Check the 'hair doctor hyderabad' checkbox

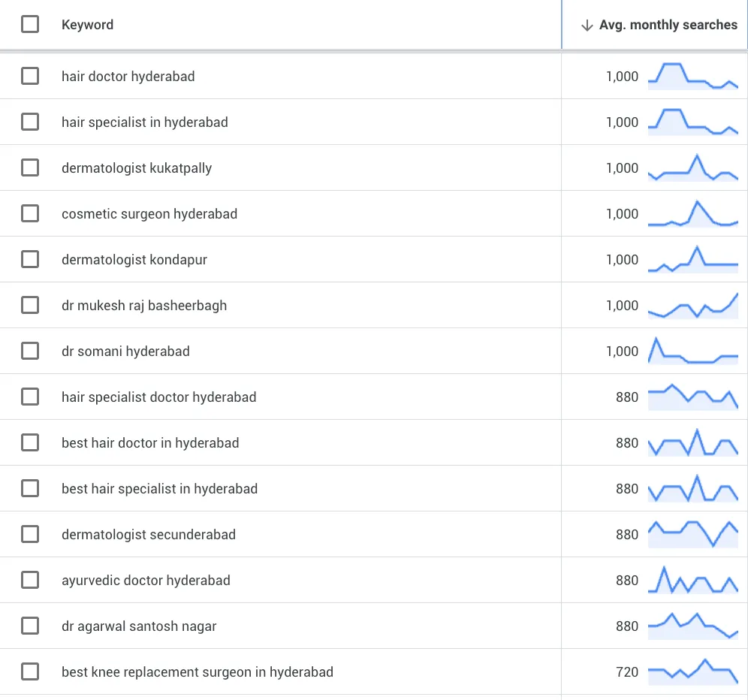coord(30,76)
